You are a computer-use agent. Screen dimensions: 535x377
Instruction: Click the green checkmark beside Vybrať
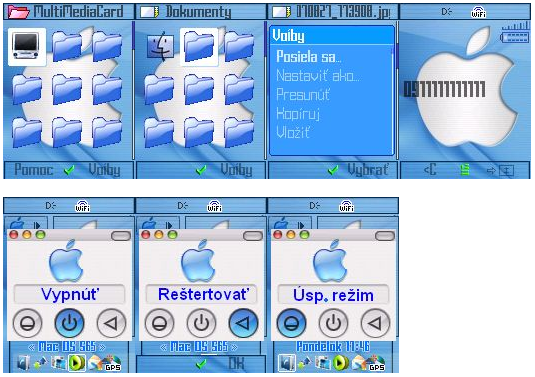tap(333, 170)
